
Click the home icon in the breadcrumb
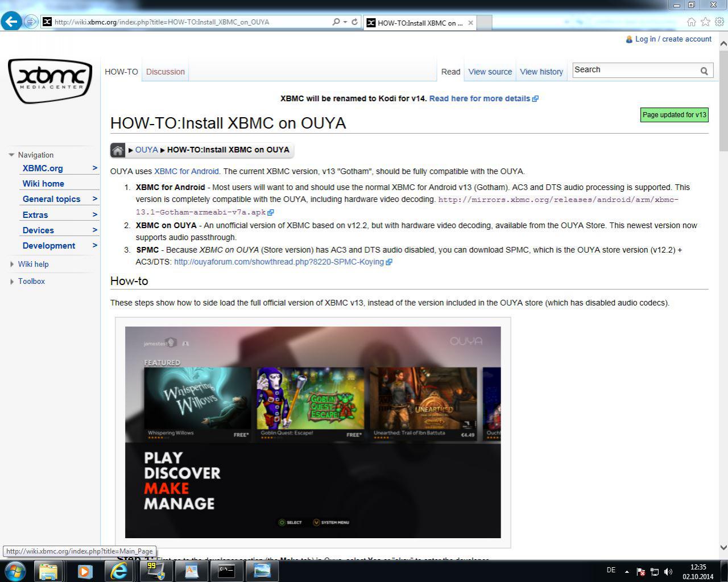[x=118, y=150]
